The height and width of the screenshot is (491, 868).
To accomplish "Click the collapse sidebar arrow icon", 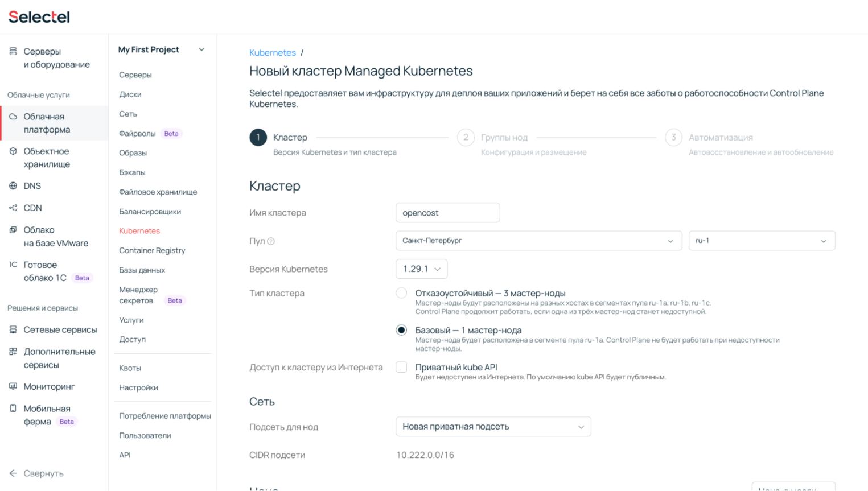I will (13, 473).
